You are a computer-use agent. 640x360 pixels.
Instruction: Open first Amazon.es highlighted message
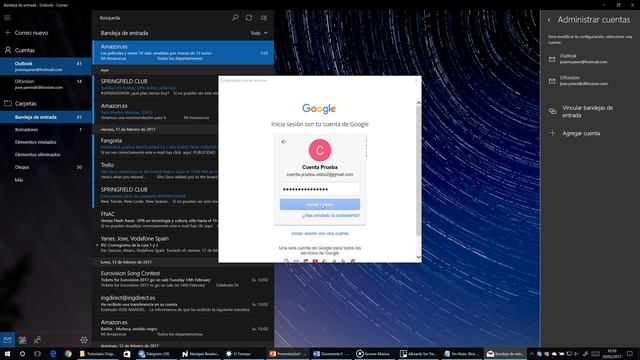[x=184, y=52]
